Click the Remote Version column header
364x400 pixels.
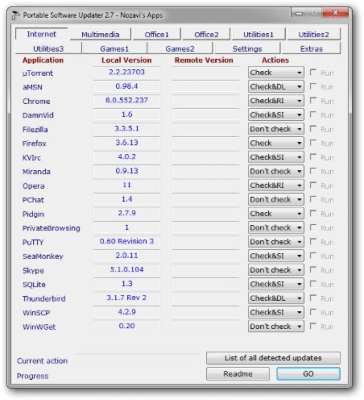[x=204, y=60]
